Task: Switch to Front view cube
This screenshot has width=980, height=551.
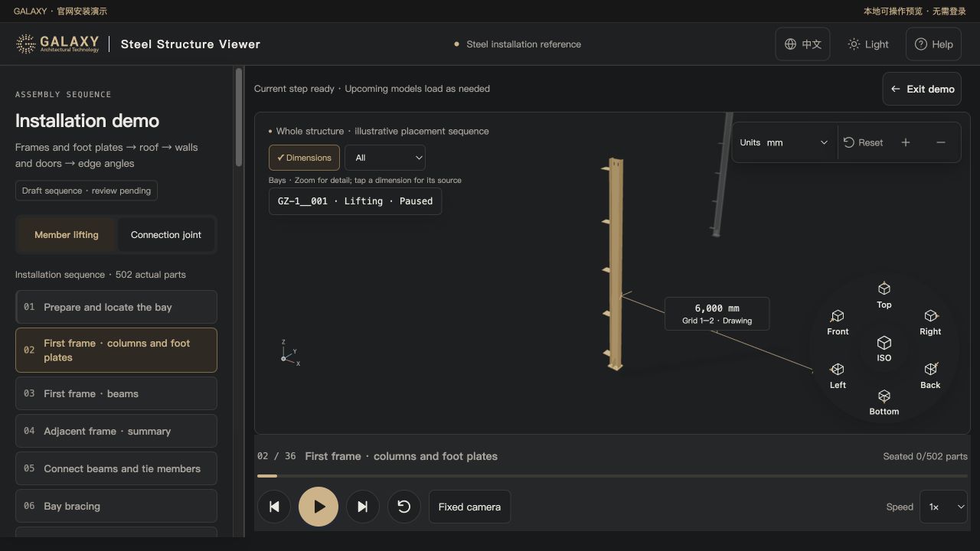Action: coord(838,322)
